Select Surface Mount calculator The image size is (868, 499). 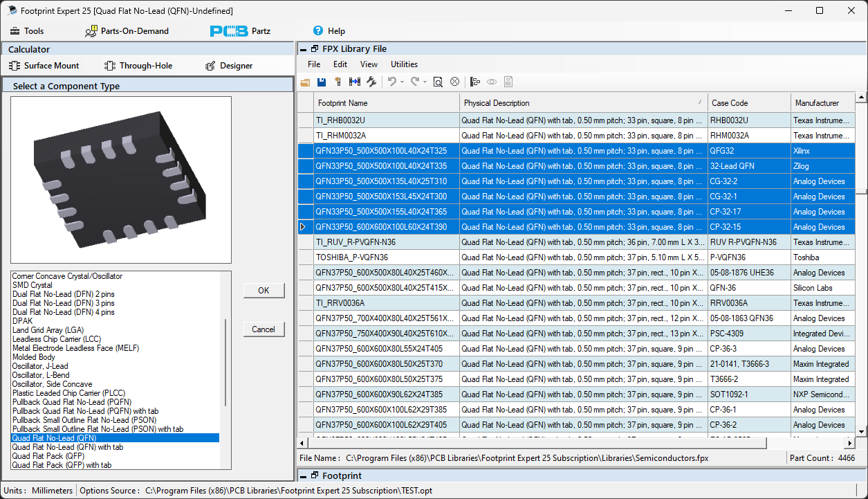tap(44, 66)
